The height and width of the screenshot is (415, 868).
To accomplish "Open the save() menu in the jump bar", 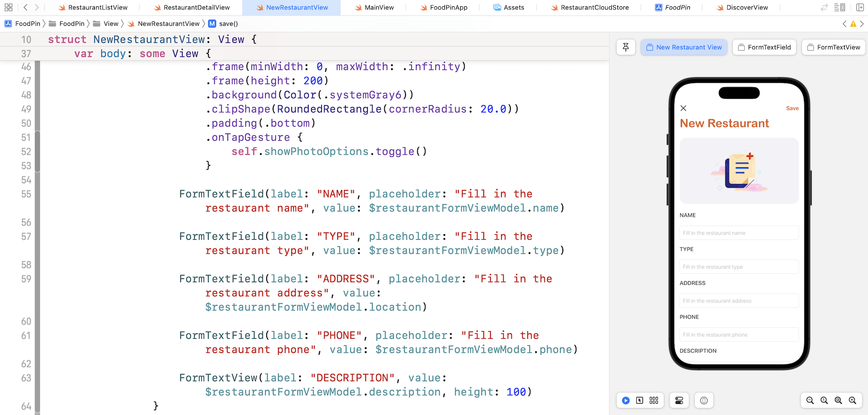I will pyautogui.click(x=228, y=24).
